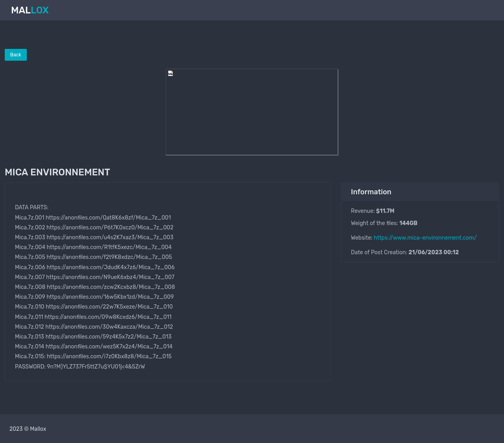504x443 pixels.
Task: Click the Mica.7z.003 link line
Action: coord(94,237)
